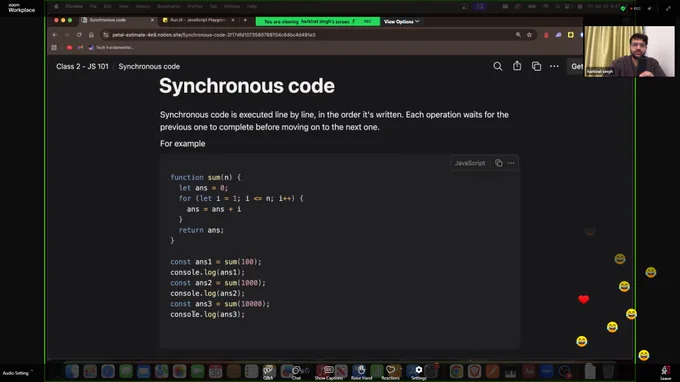680x382 pixels.
Task: Bookmark the page with star icon
Action: (529, 35)
